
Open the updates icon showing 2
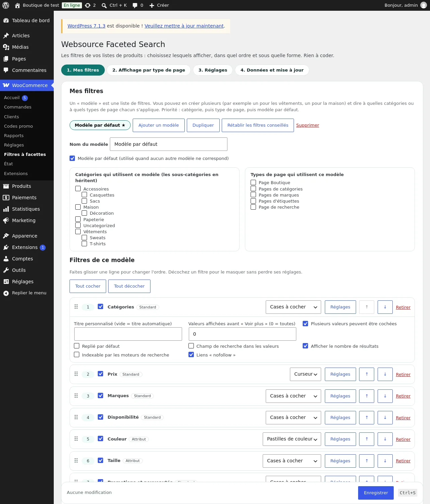(x=90, y=5)
